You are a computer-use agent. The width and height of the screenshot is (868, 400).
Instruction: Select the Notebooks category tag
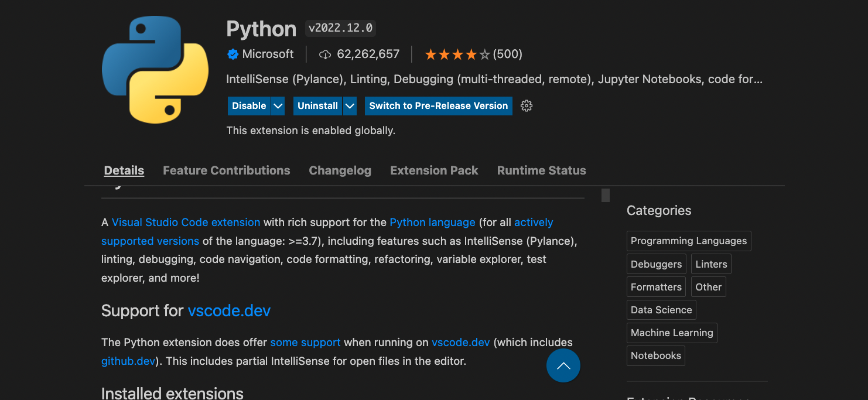pyautogui.click(x=656, y=355)
